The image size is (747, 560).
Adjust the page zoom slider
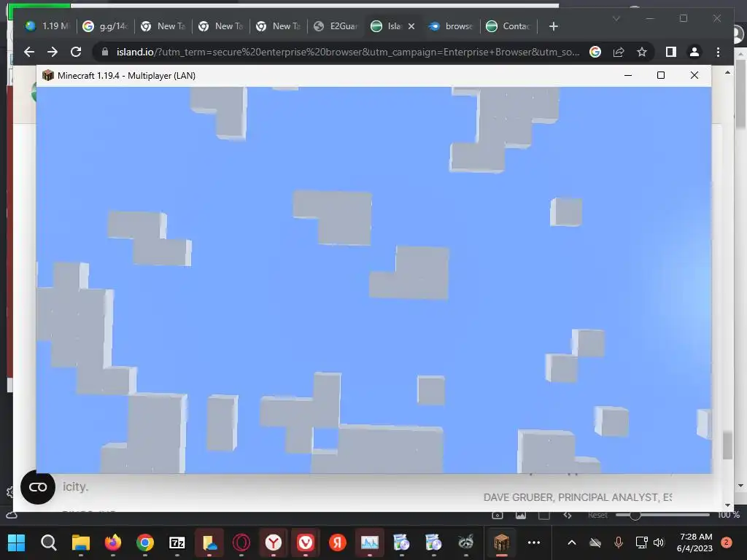(662, 515)
